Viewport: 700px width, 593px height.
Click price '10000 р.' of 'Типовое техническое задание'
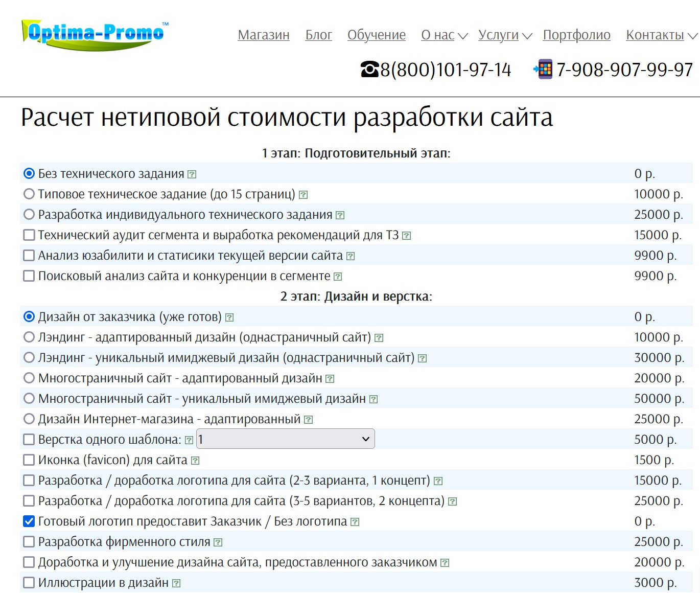659,194
